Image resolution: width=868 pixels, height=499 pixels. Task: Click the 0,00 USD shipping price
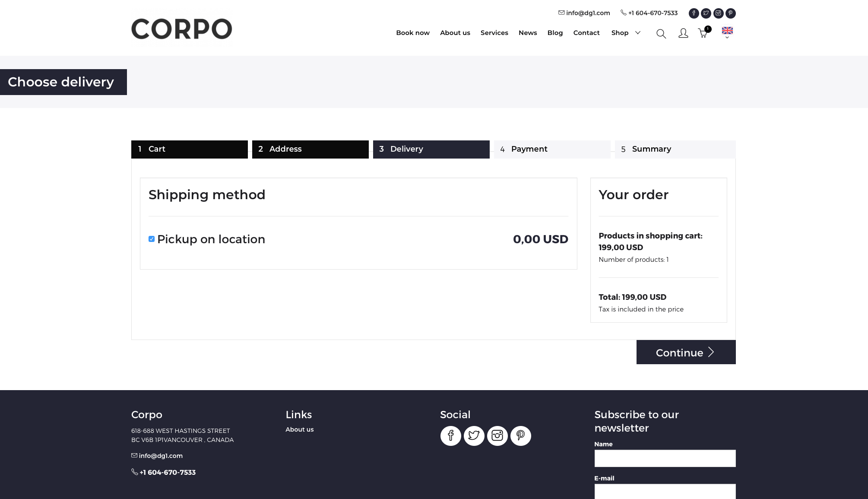tap(540, 239)
